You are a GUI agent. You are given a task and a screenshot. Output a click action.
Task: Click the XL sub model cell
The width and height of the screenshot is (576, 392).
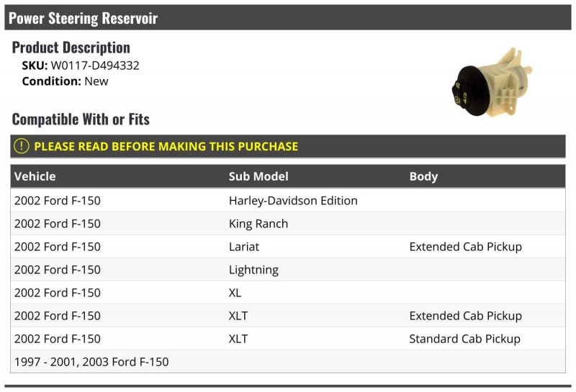[235, 293]
